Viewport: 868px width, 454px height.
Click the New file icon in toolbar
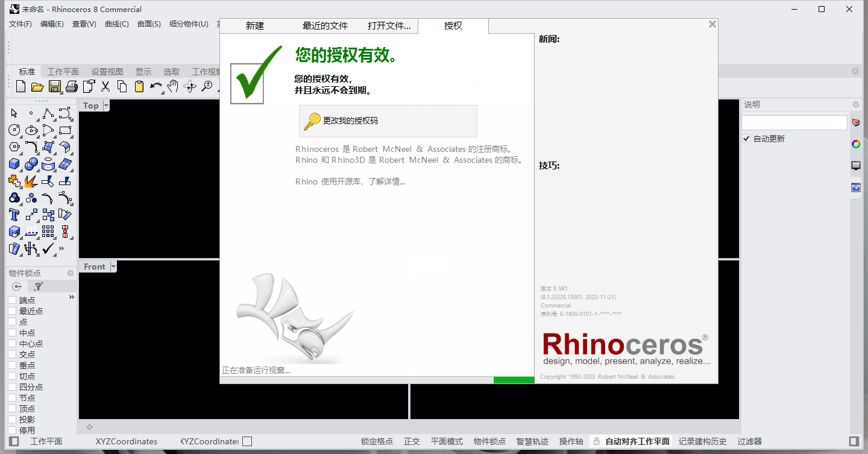pos(20,86)
